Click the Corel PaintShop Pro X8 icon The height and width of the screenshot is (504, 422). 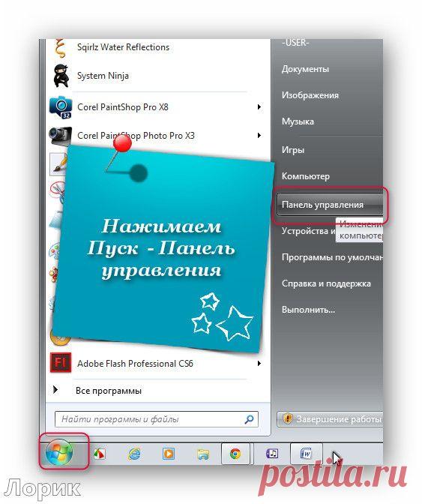[61, 106]
